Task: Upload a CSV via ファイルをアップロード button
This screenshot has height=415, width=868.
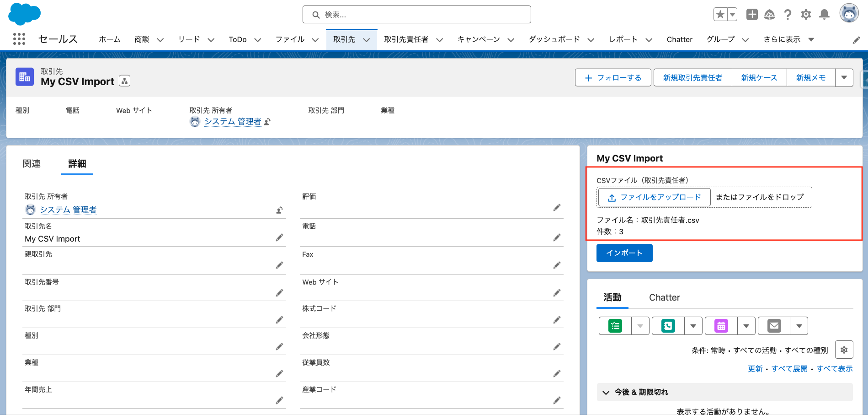Action: click(653, 197)
